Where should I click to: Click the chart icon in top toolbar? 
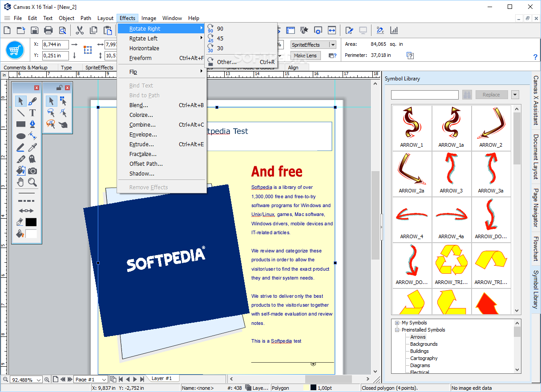pyautogui.click(x=394, y=30)
